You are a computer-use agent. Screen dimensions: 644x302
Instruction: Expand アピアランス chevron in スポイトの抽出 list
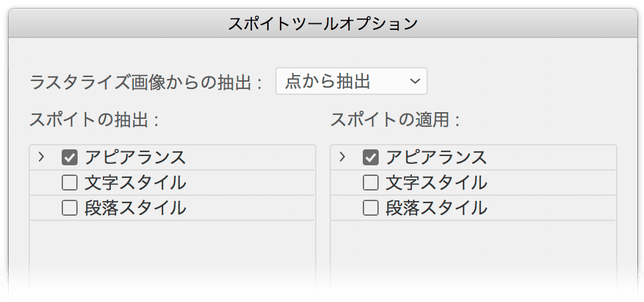click(x=40, y=157)
